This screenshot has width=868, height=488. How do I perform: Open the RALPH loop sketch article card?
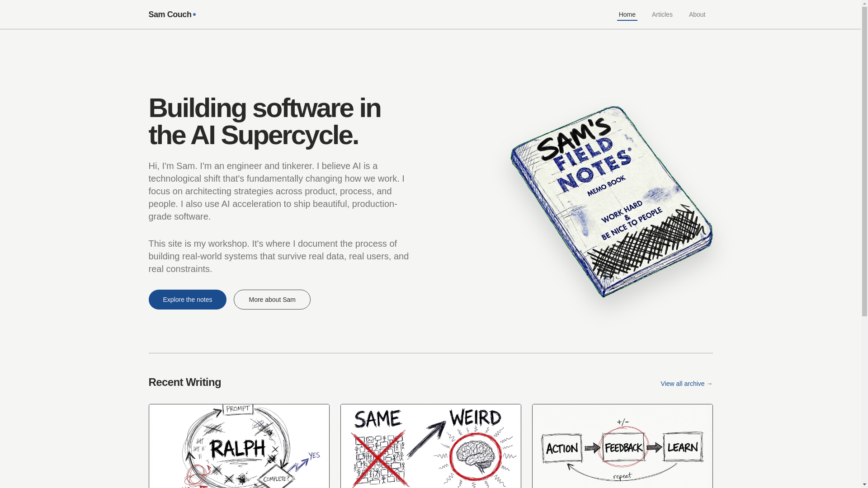[x=239, y=446]
